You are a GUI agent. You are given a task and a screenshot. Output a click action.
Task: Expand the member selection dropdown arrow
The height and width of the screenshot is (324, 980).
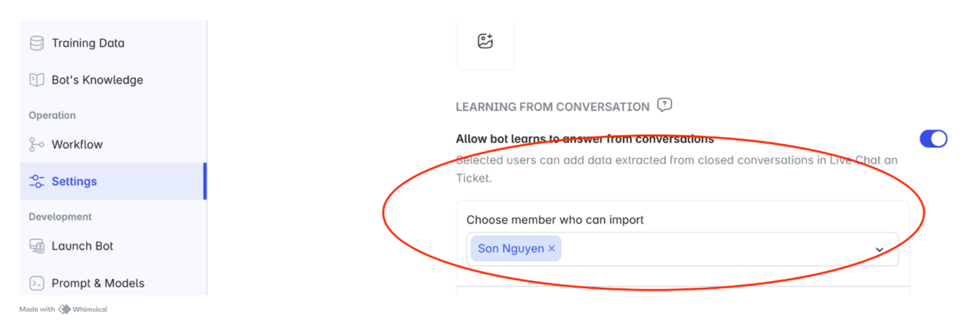(880, 249)
